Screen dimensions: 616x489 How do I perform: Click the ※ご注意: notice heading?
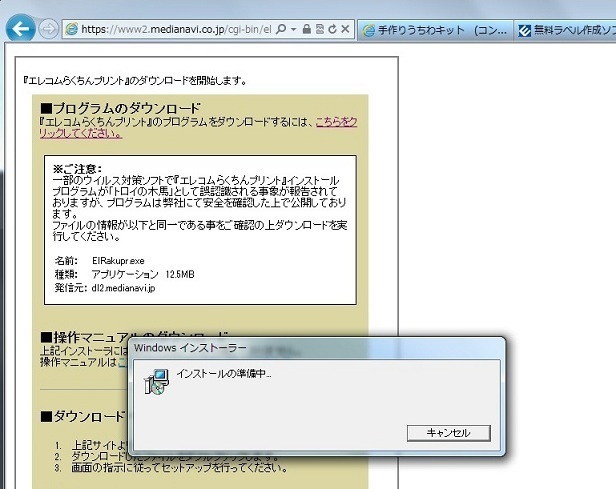point(77,169)
